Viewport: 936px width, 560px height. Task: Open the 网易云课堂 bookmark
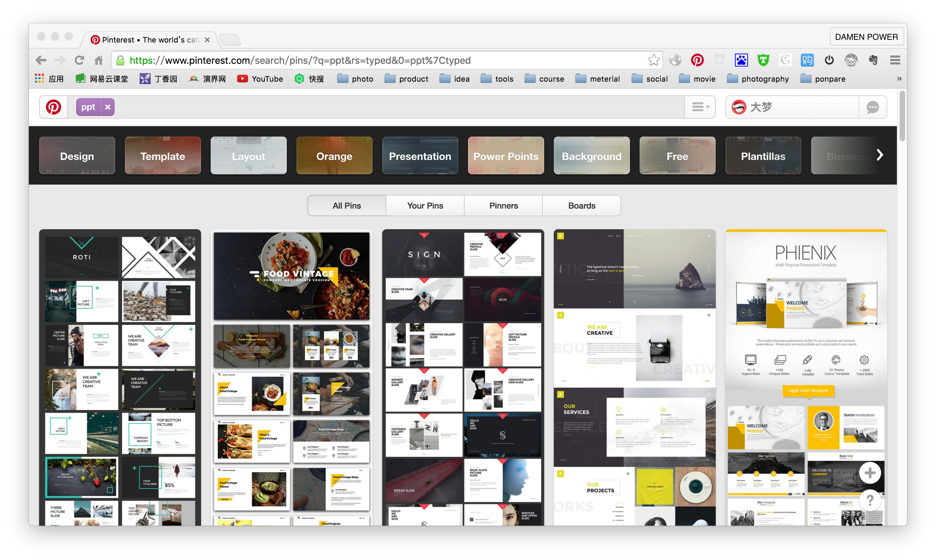click(x=102, y=79)
